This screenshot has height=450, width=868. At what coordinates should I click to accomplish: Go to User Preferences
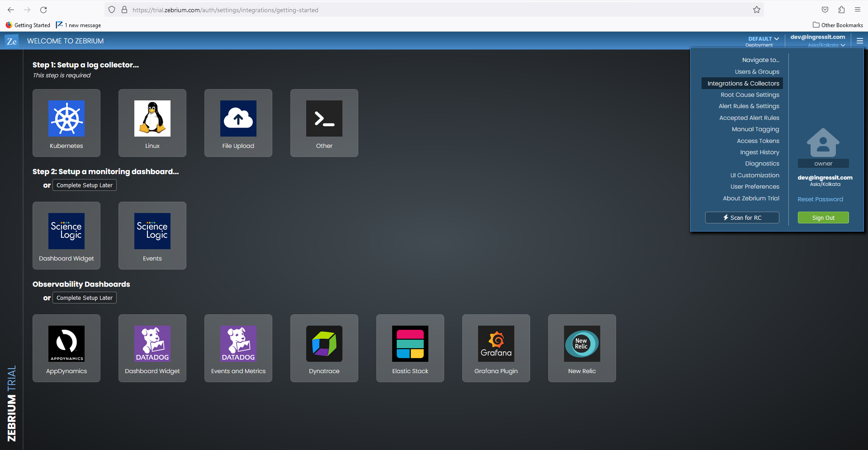754,187
